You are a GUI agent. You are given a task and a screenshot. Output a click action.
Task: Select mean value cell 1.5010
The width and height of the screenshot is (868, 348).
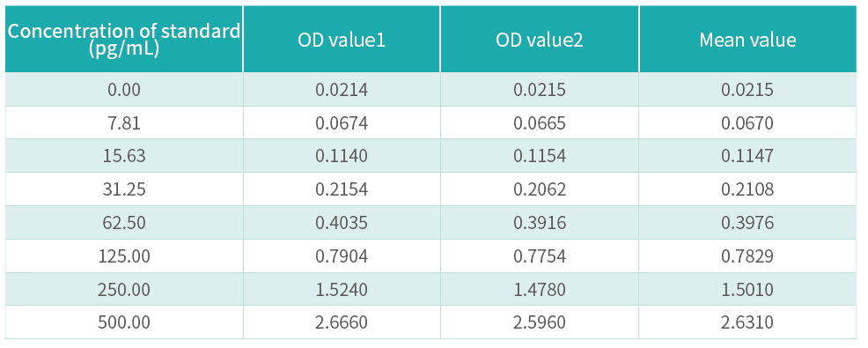[x=748, y=289]
